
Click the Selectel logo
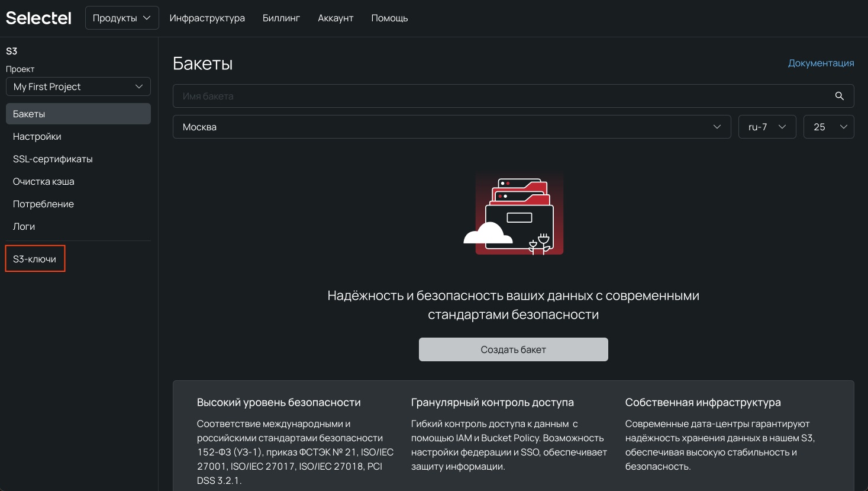38,18
